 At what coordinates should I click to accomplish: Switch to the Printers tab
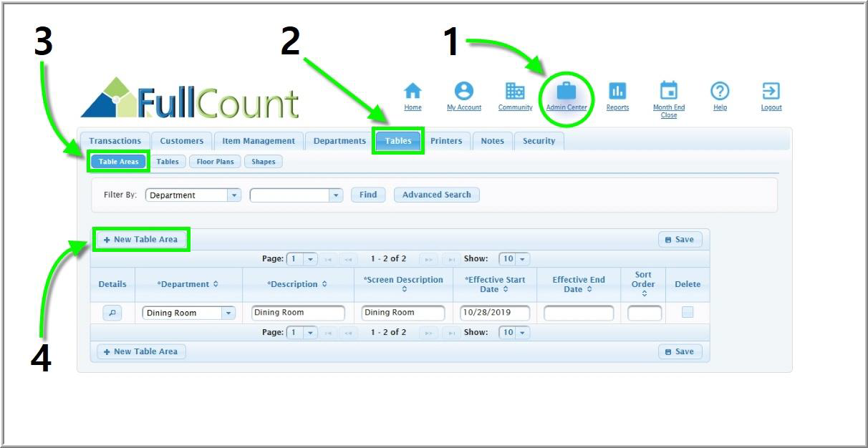(446, 141)
